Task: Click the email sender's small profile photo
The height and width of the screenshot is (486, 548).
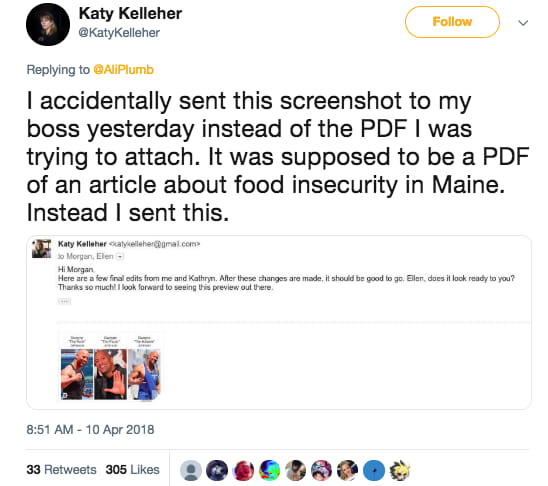Action: pyautogui.click(x=42, y=249)
